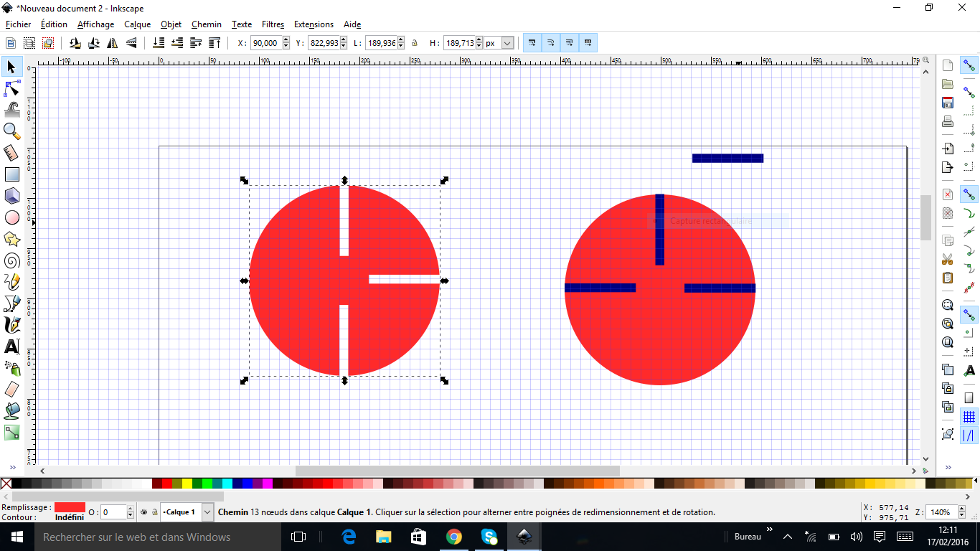The height and width of the screenshot is (551, 980).
Task: Flip selection vertically
Action: (x=131, y=43)
